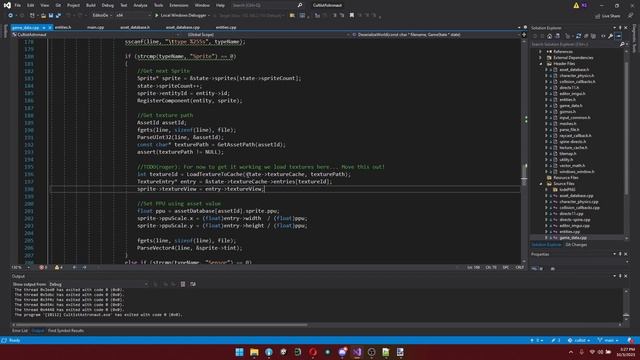Switch to the asset_database.cpp tab
The width and height of the screenshot is (640, 360).
pos(183,27)
